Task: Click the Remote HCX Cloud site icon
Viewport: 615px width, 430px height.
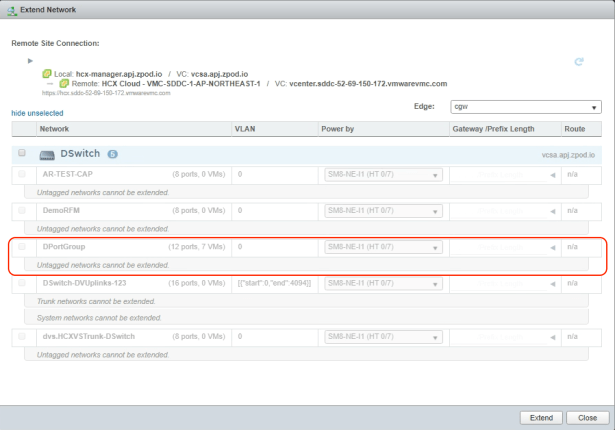Action: point(62,84)
